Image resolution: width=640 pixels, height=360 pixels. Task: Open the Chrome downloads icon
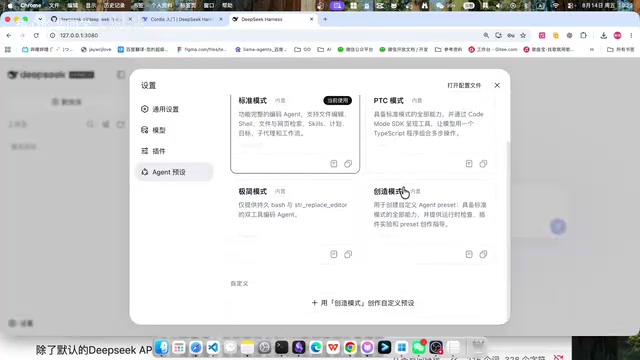click(604, 36)
